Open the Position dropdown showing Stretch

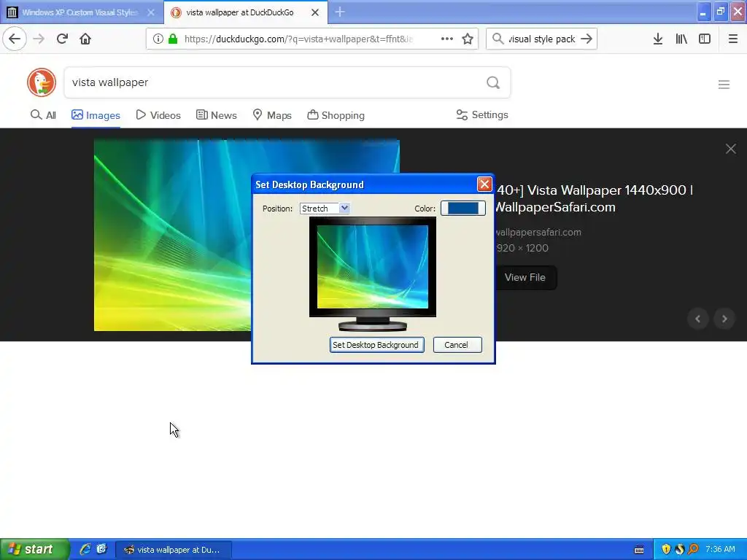[325, 209]
